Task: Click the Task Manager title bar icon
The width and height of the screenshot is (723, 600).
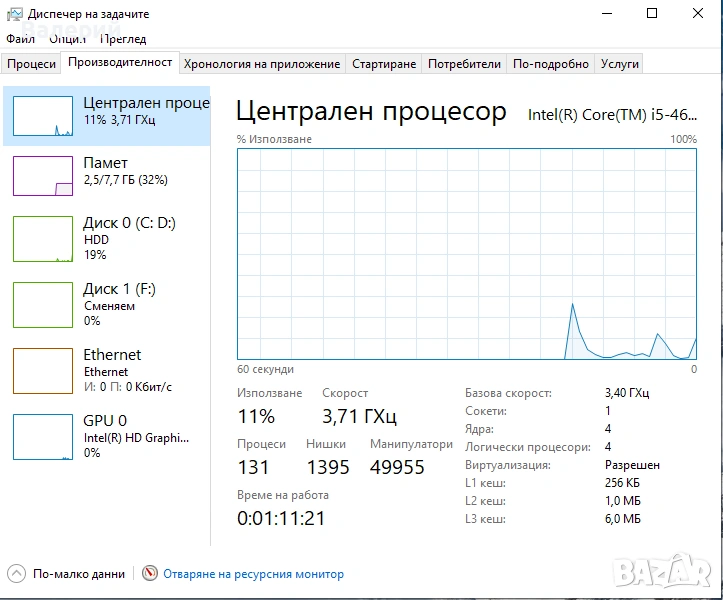Action: click(x=14, y=14)
